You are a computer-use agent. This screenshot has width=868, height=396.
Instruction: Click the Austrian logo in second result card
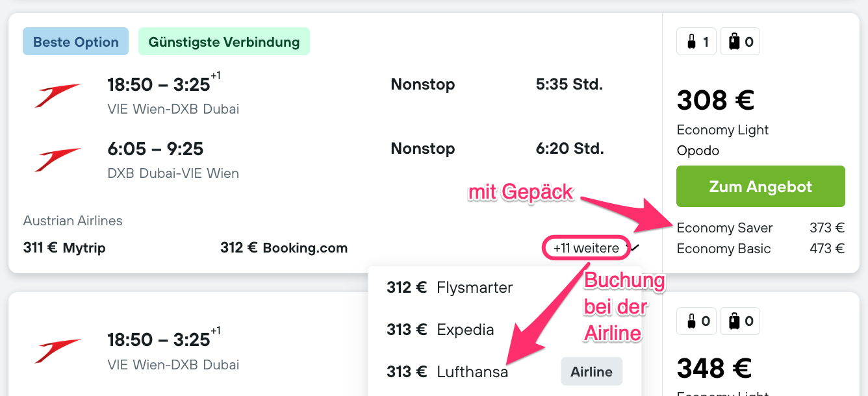(58, 351)
